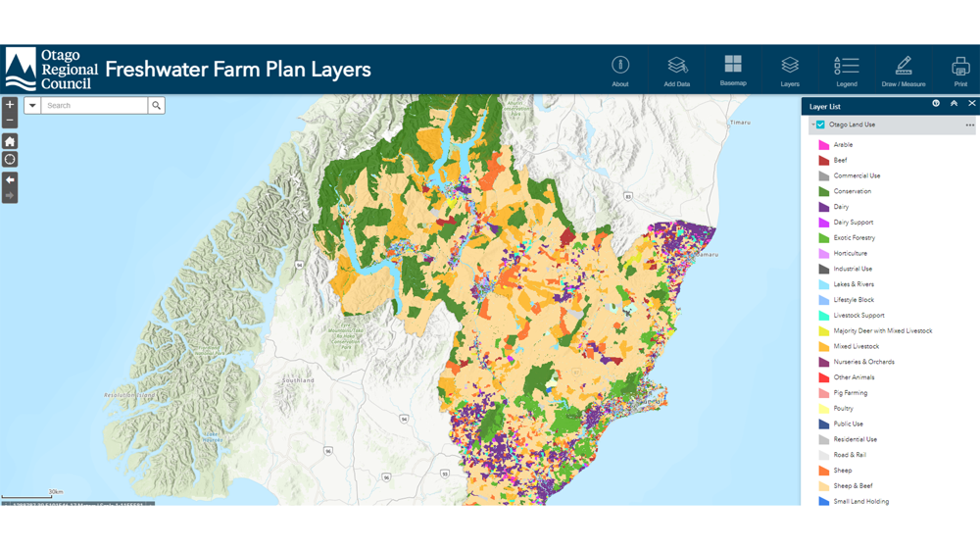Open the Otago Land Use options menu
This screenshot has height=549, width=980.
pyautogui.click(x=969, y=125)
